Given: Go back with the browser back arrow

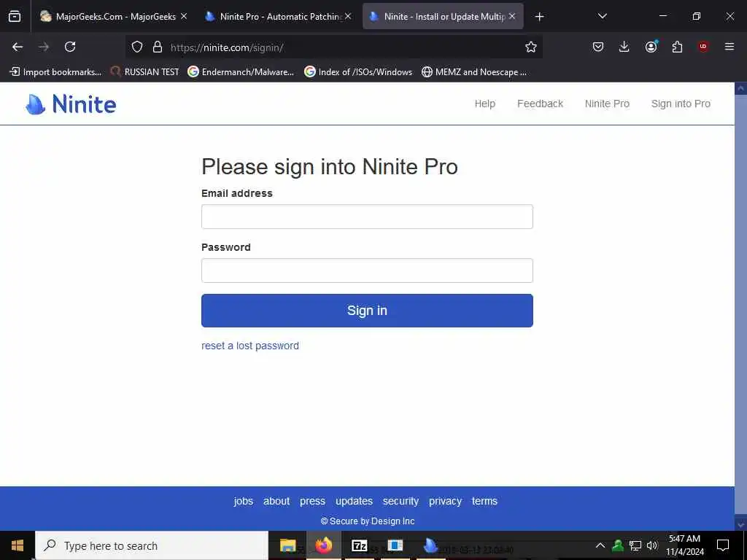Looking at the screenshot, I should point(18,47).
